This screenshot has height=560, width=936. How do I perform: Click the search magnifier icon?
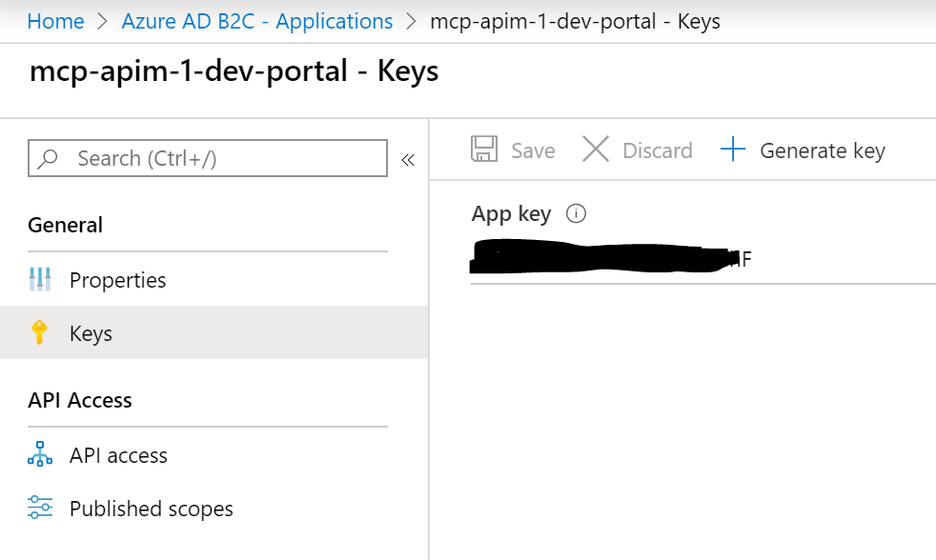tap(48, 159)
